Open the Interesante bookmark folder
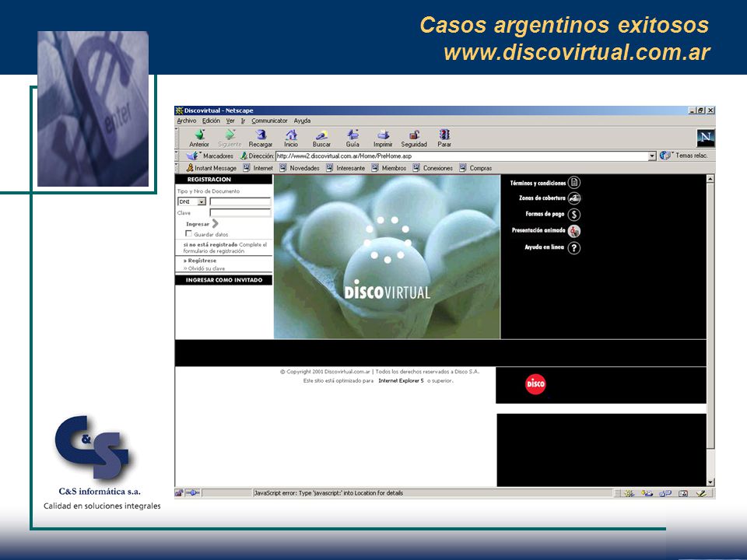This screenshot has width=747, height=560. (345, 168)
